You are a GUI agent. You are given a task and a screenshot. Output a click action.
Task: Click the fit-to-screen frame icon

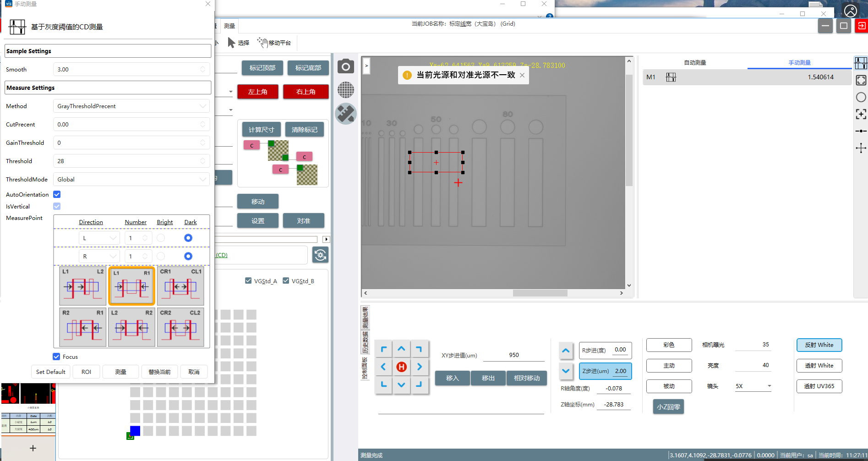point(861,80)
